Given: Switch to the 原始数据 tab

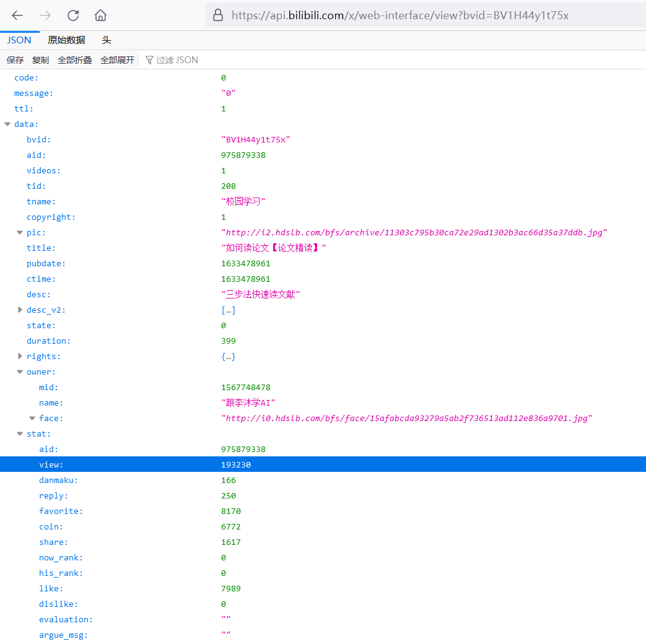Looking at the screenshot, I should (x=66, y=40).
